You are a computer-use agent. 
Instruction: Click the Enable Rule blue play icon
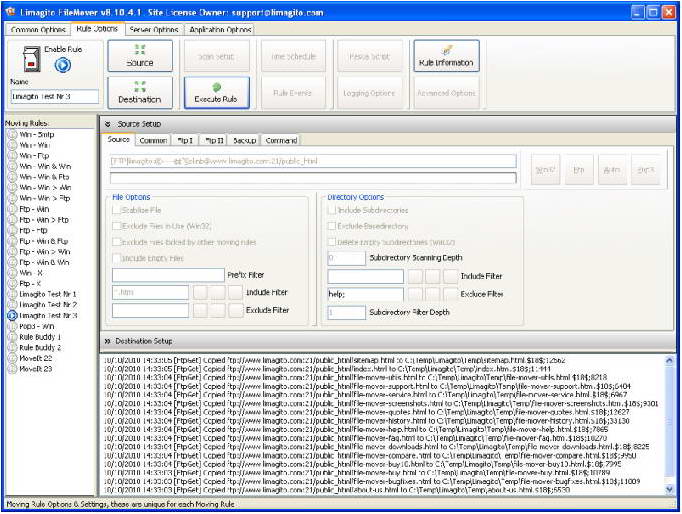click(63, 65)
